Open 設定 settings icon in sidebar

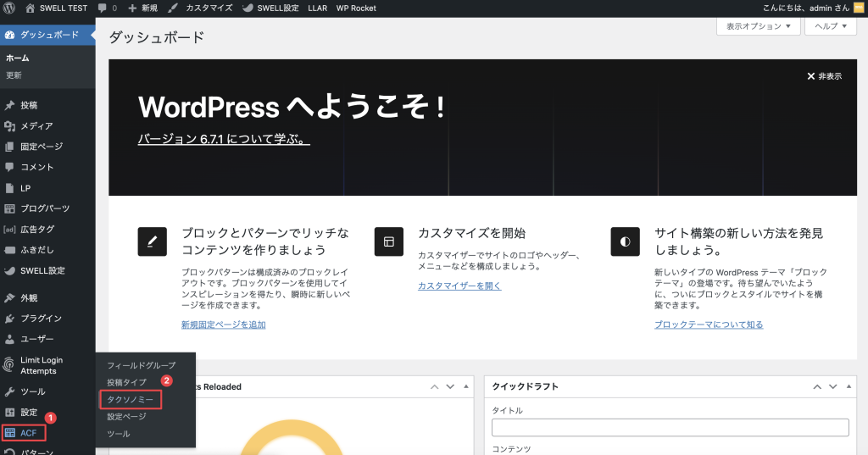[9, 413]
